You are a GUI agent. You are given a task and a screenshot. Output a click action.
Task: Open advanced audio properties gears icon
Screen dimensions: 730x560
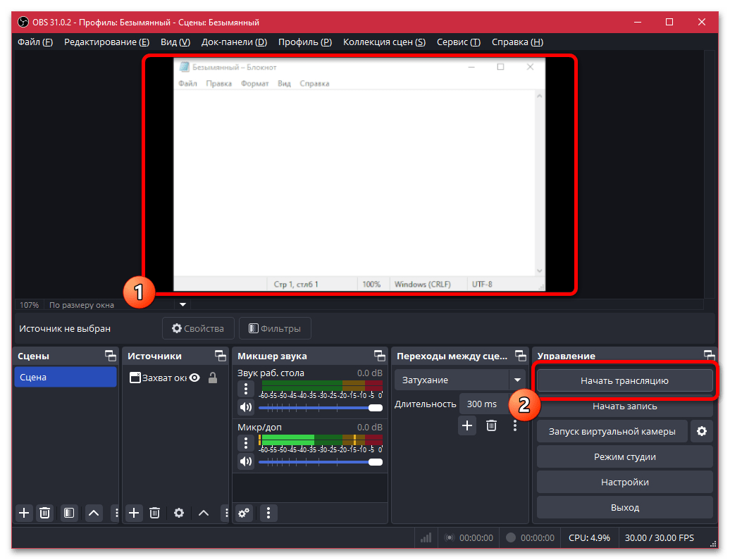[244, 513]
